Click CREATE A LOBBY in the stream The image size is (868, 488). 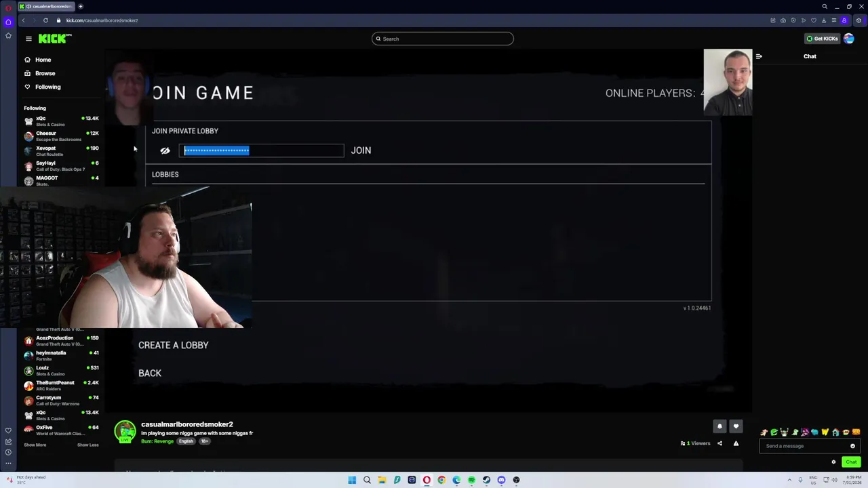tap(174, 345)
